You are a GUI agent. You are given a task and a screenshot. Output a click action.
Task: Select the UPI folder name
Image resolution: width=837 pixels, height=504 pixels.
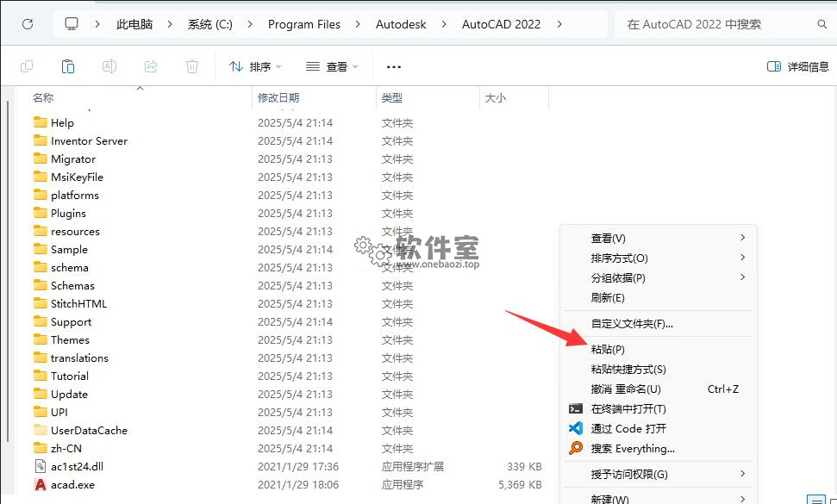[x=59, y=413]
